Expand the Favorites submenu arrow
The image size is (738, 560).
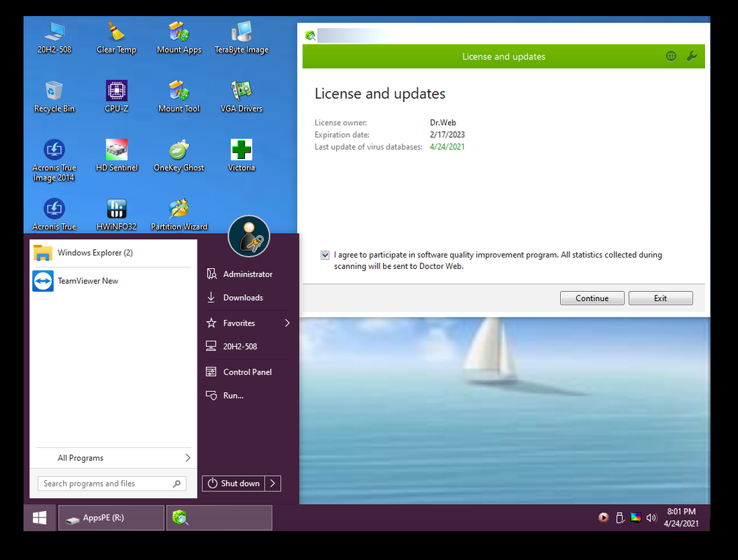[287, 323]
